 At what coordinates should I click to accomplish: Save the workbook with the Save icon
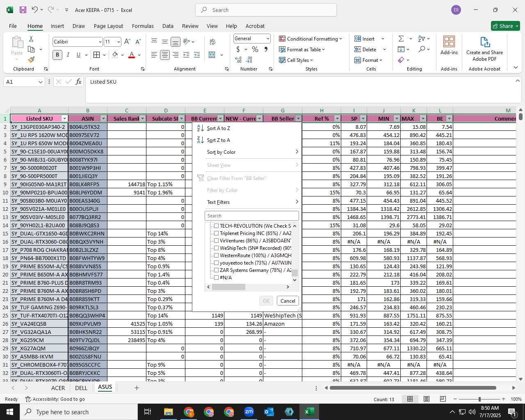pos(23,10)
